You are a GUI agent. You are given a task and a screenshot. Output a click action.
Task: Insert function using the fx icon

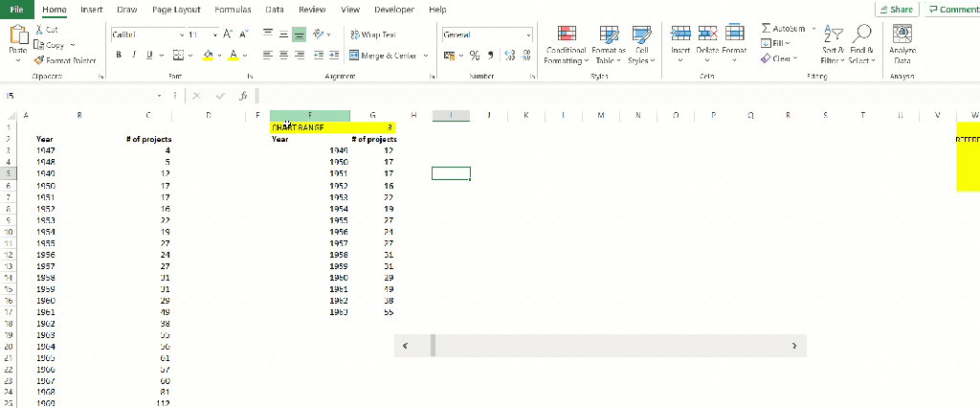point(244,96)
